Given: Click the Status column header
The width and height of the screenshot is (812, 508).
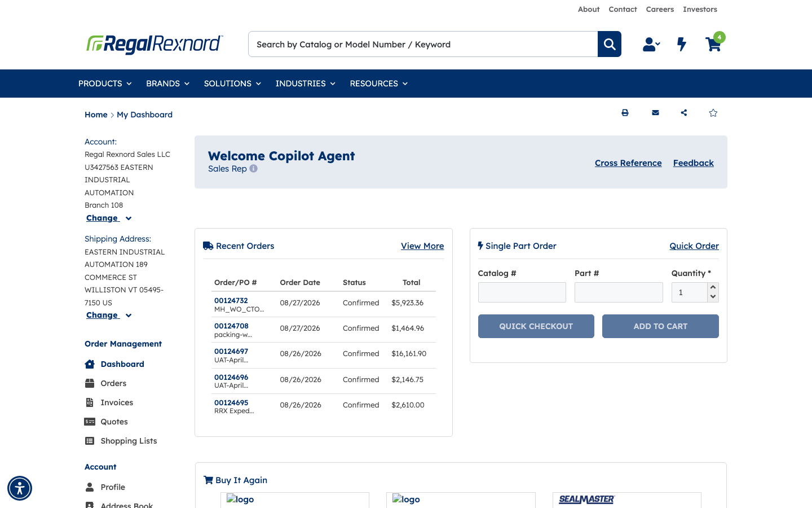Looking at the screenshot, I should point(354,282).
